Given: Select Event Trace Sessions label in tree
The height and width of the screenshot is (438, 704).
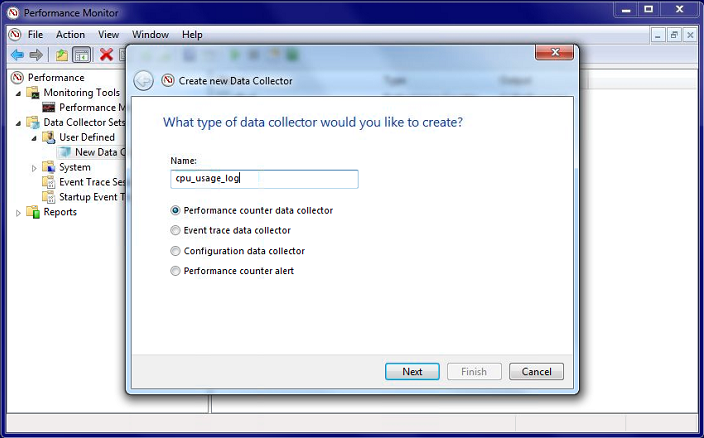Looking at the screenshot, I should (92, 182).
